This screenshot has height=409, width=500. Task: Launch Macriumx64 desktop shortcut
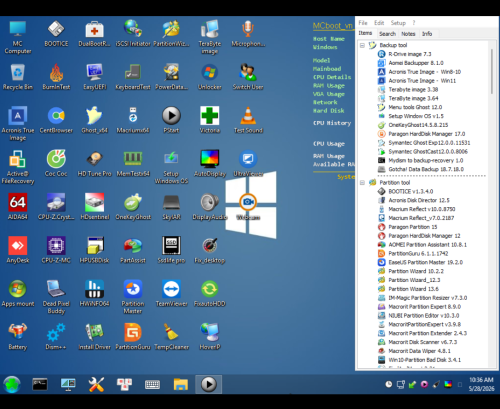(x=133, y=120)
